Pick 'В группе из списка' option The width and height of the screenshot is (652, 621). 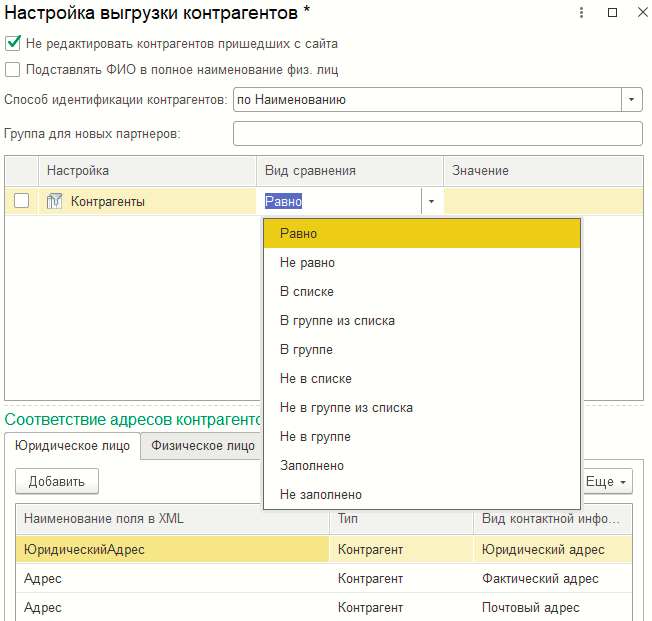click(337, 321)
